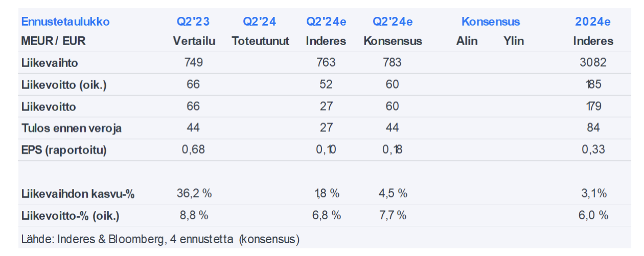
Task: Click the Vertailu subheader label
Action: coord(194,41)
